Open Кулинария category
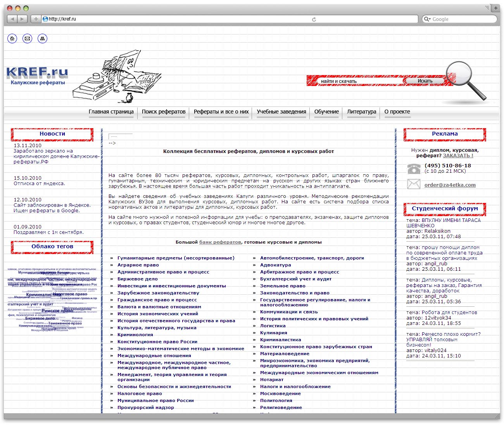Viewport: 504px width, 433px height. [274, 333]
